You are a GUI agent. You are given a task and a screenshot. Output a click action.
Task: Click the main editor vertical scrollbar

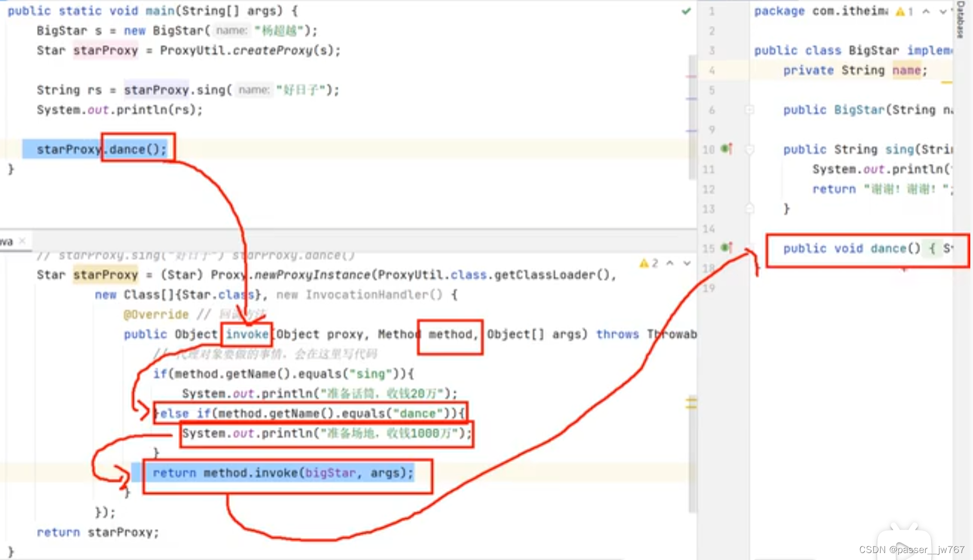pos(692,117)
